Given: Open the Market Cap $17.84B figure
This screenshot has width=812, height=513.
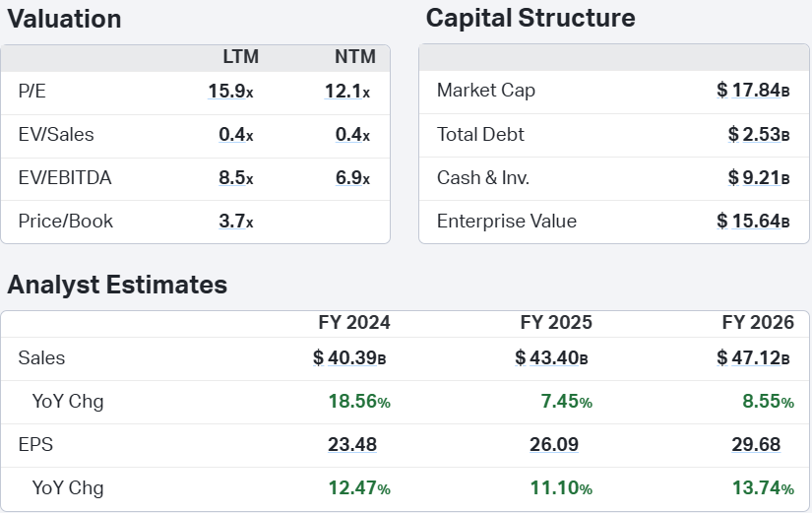Looking at the screenshot, I should coord(754,91).
